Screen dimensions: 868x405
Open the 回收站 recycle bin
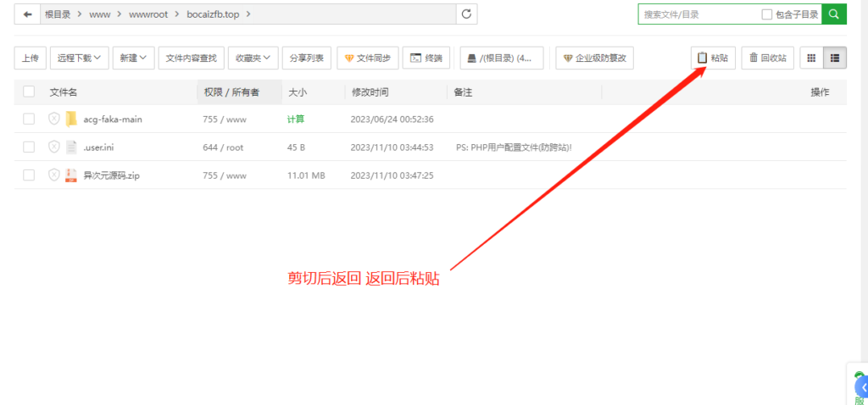click(768, 58)
